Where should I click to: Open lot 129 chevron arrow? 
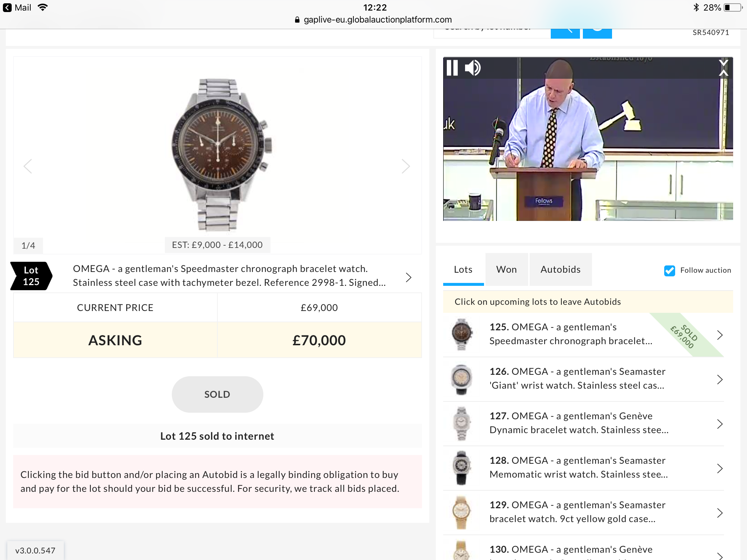pos(720,513)
